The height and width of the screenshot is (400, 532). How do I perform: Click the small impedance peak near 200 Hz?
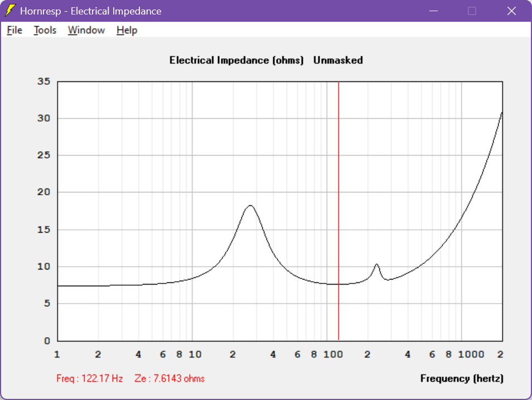coord(376,264)
